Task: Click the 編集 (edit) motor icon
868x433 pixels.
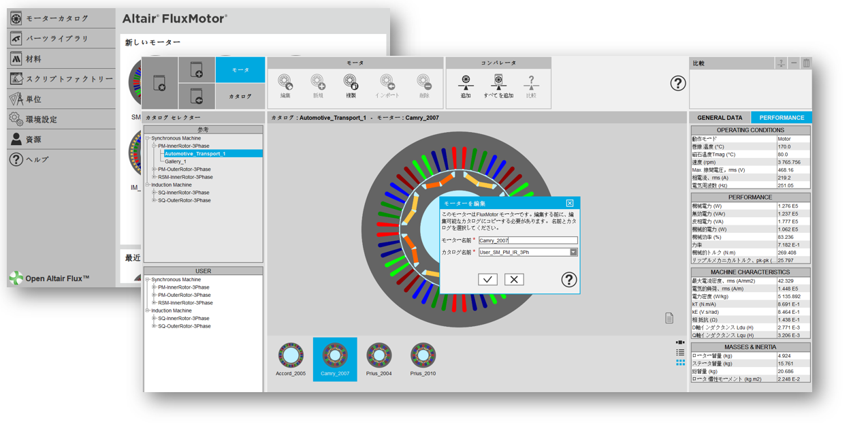Action: [x=285, y=83]
